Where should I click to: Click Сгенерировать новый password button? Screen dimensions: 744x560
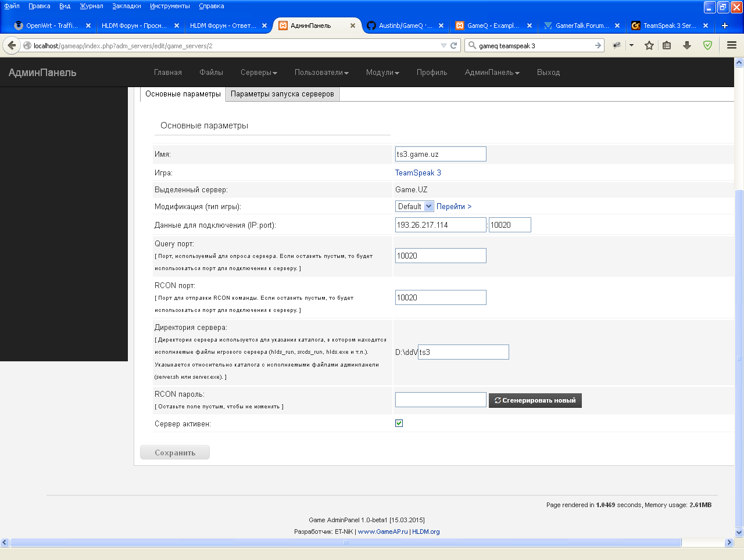(x=535, y=400)
